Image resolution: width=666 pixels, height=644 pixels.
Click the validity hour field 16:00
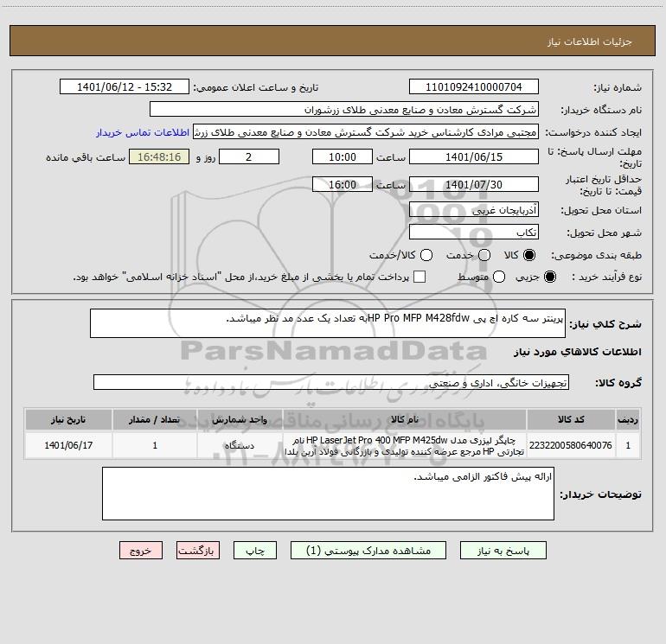(343, 184)
